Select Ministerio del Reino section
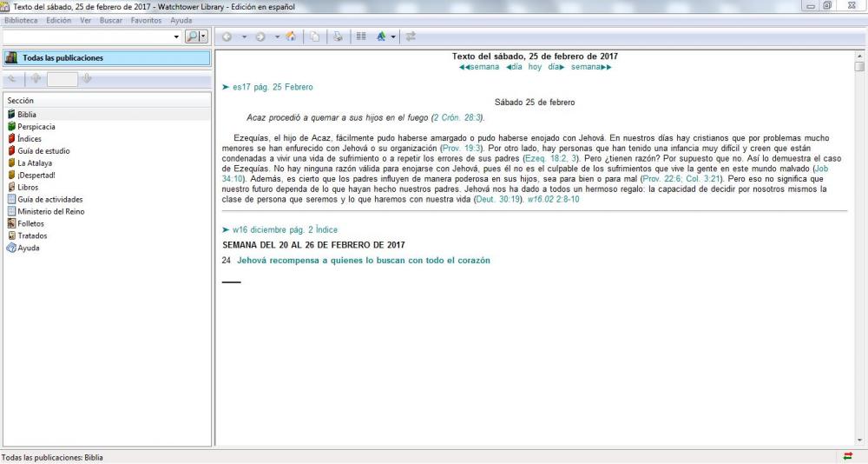This screenshot has width=868, height=464. (50, 211)
